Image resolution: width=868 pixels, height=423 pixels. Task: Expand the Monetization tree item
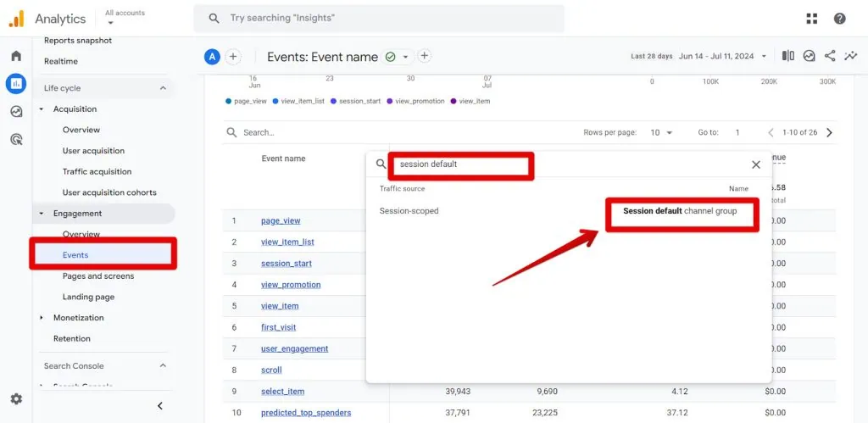(x=42, y=318)
